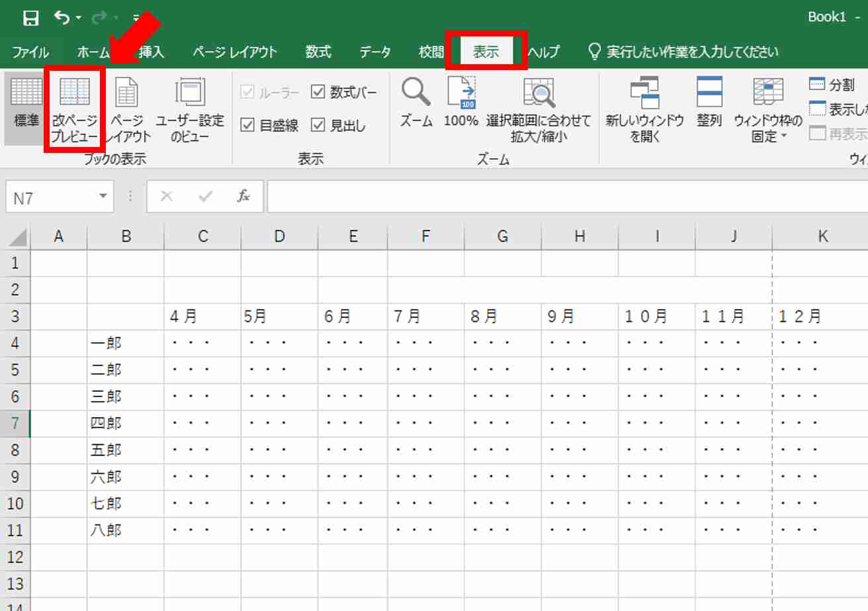The height and width of the screenshot is (611, 868).
Task: Open the 校閲 ribbon tab
Action: click(x=431, y=52)
